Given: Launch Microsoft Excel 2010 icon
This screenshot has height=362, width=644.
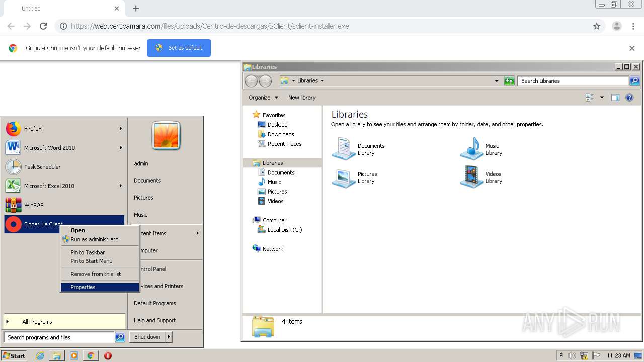Looking at the screenshot, I should [13, 186].
